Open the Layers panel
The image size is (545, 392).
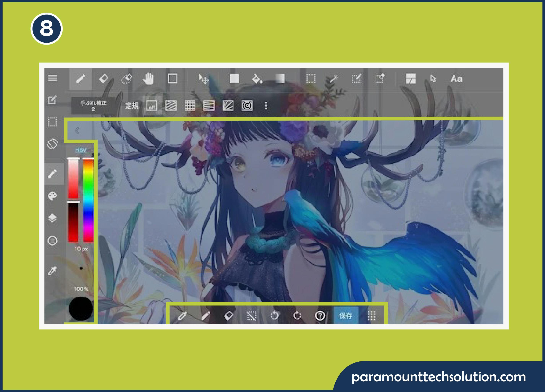pos(52,218)
